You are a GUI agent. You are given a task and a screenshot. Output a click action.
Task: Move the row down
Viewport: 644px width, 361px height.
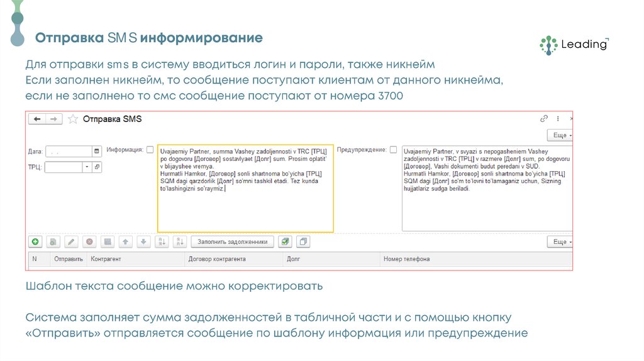click(143, 242)
